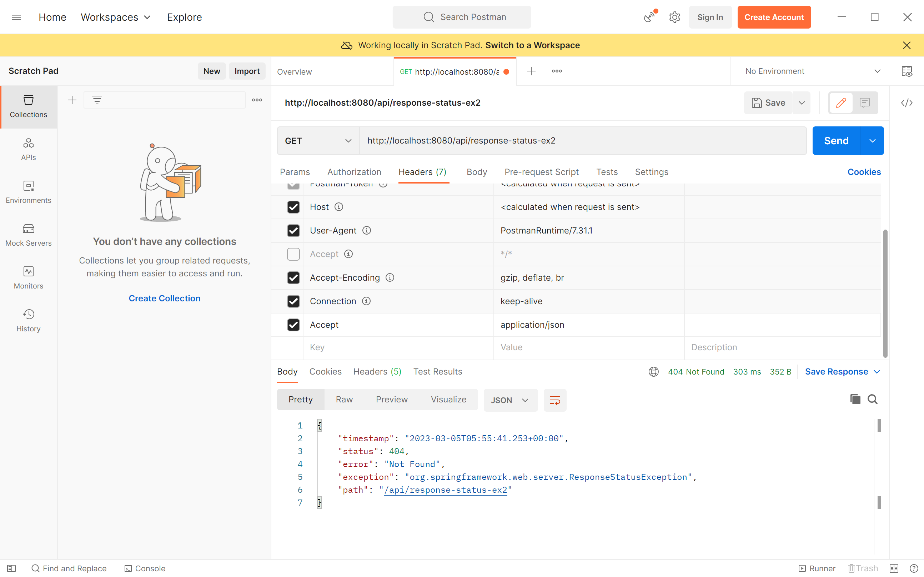Viewport: 924px width, 577px height.
Task: Open the GET method dropdown
Action: coord(317,141)
